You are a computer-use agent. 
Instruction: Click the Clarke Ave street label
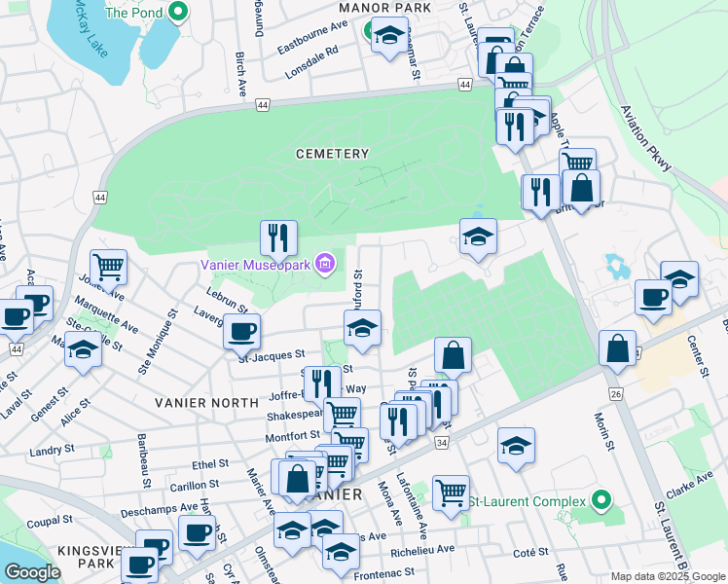pyautogui.click(x=689, y=485)
